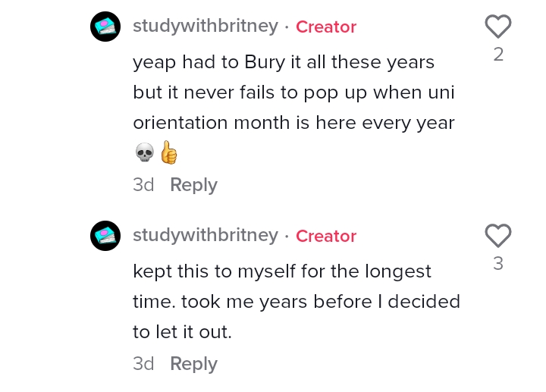
Task: Click 3d timestamp under the first comment
Action: [x=143, y=184]
